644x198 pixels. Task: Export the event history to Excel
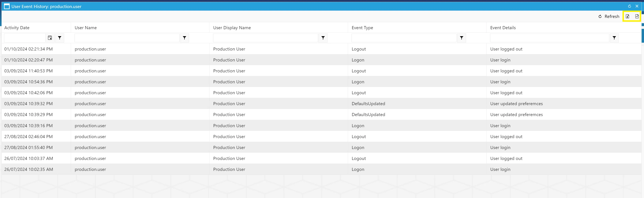pos(627,17)
